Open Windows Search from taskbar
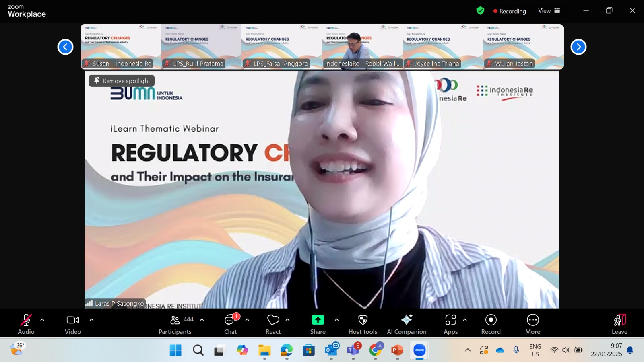 [x=198, y=350]
